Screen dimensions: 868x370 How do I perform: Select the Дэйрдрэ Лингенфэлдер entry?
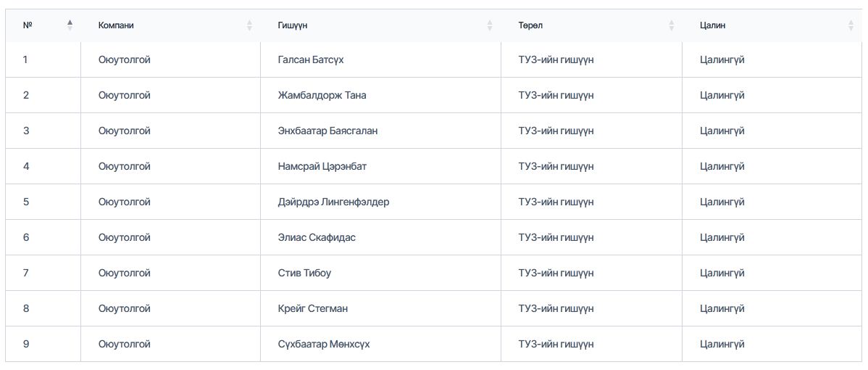pos(333,202)
